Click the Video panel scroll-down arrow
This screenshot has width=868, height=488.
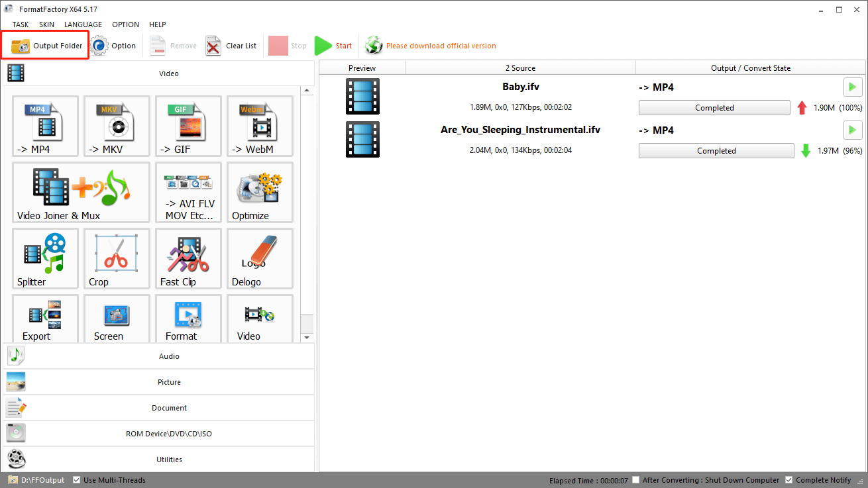pyautogui.click(x=306, y=338)
